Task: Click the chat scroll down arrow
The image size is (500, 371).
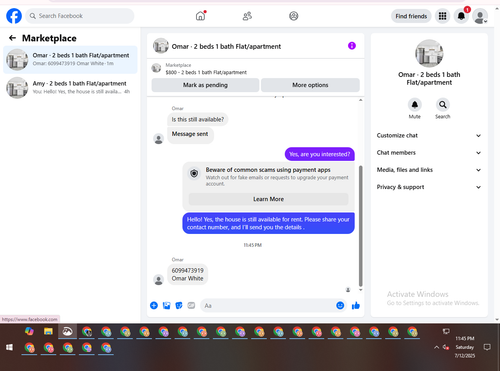Action: [360, 290]
